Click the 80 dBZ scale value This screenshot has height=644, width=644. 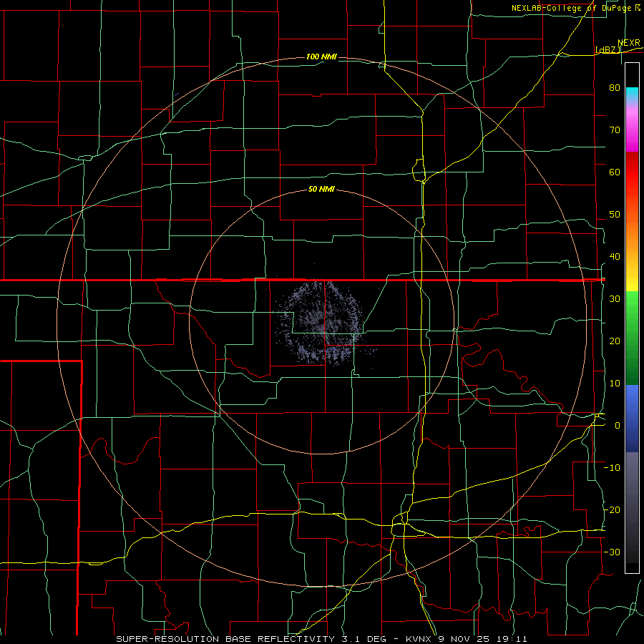(x=615, y=88)
